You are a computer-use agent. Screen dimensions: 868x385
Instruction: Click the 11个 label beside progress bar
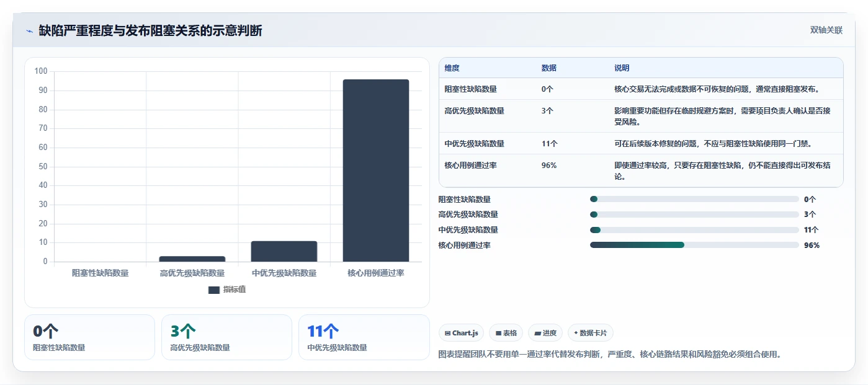(812, 230)
